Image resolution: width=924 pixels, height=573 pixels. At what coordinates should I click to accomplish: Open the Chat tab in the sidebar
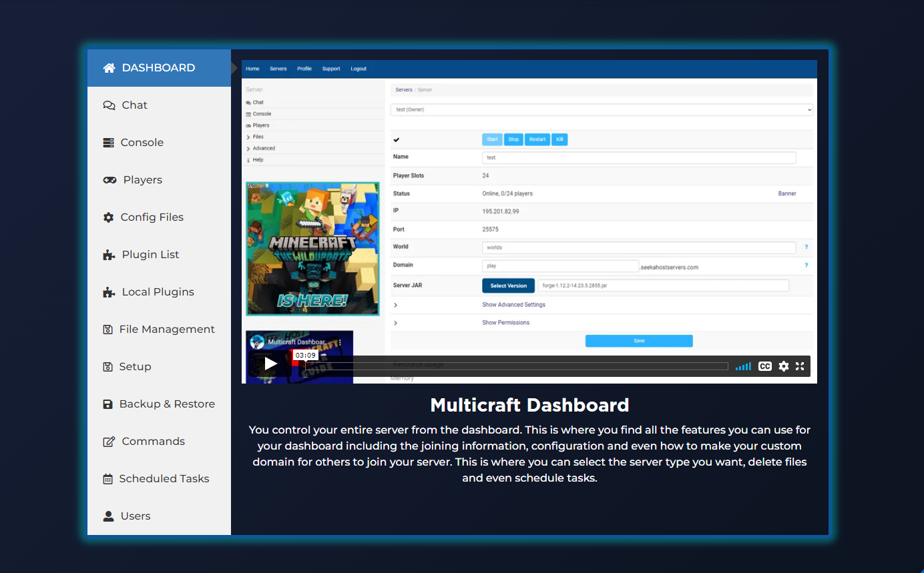(x=134, y=105)
